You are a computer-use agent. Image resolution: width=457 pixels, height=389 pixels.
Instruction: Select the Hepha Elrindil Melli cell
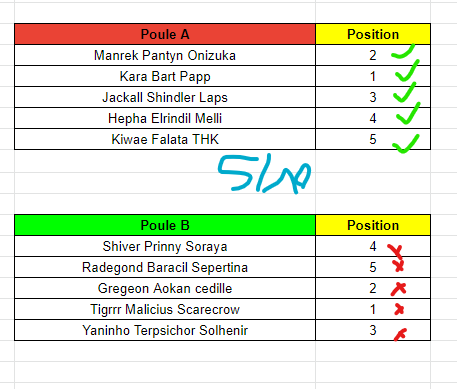coord(165,118)
